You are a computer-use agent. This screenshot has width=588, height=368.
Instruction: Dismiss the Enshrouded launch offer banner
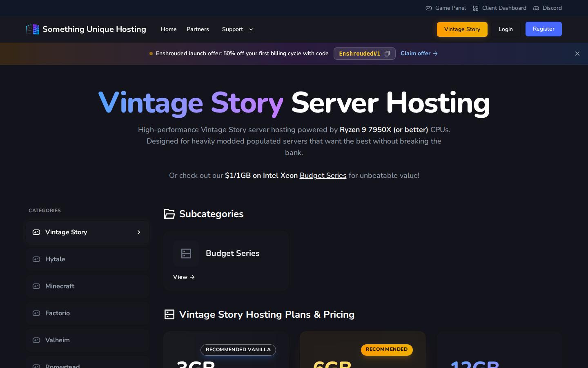tap(577, 54)
